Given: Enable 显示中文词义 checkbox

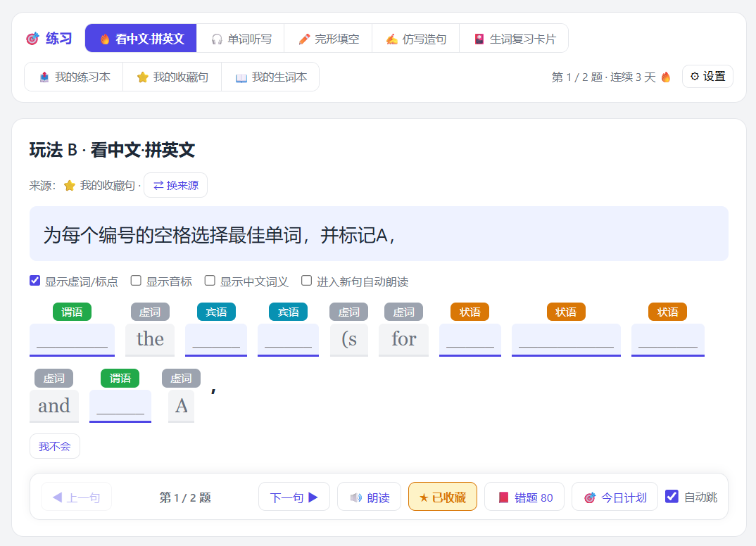Looking at the screenshot, I should [x=210, y=281].
